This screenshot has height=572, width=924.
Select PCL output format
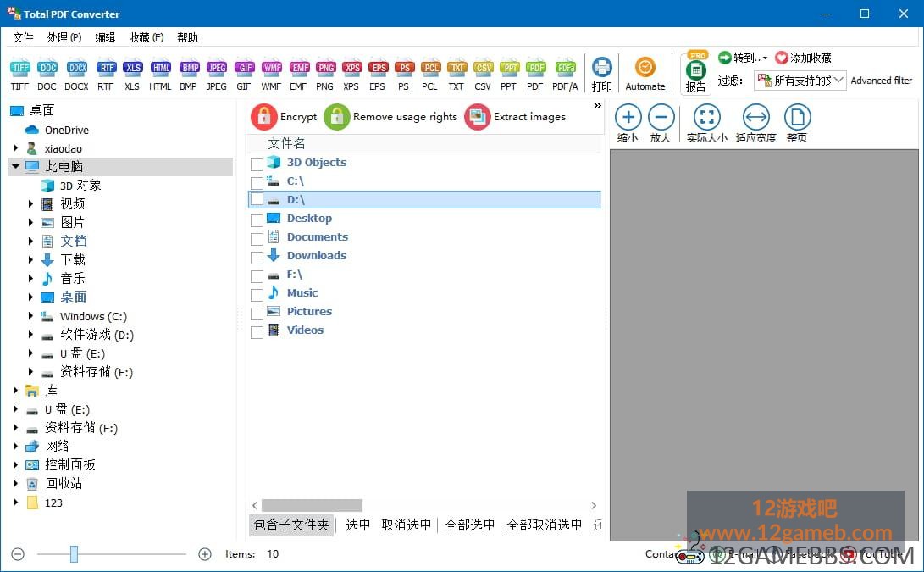[x=430, y=75]
